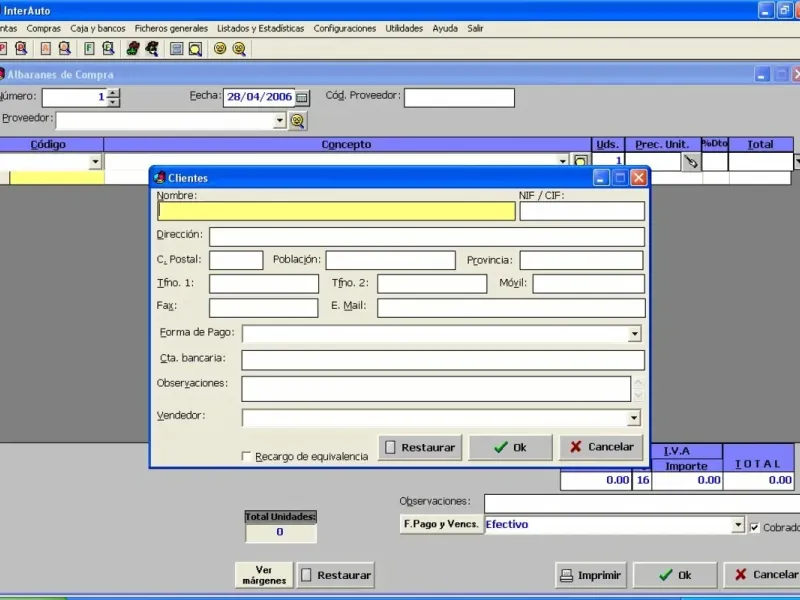
Task: Click the Población input field
Action: click(390, 260)
